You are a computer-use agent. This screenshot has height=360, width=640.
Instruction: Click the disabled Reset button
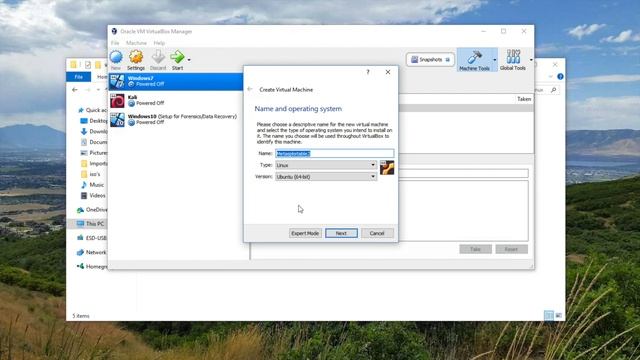click(x=511, y=249)
